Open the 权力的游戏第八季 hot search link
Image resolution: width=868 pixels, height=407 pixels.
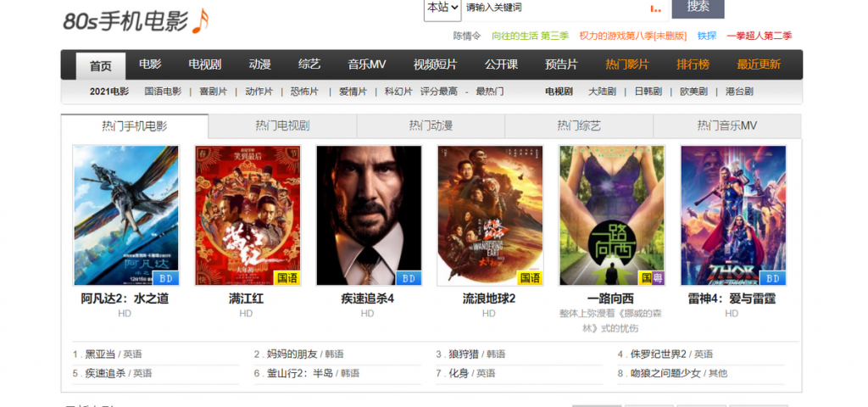[632, 36]
